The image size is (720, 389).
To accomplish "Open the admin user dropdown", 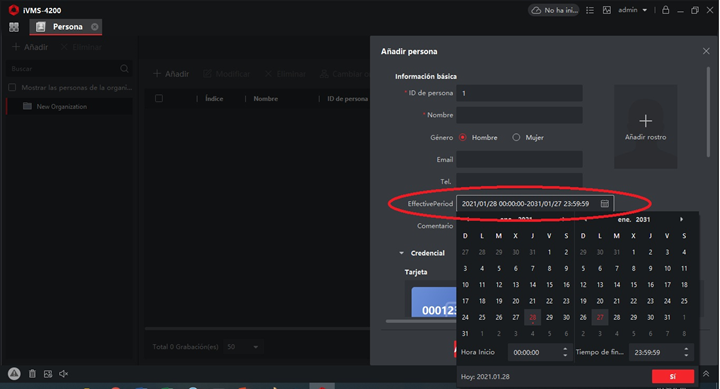I will pos(632,10).
